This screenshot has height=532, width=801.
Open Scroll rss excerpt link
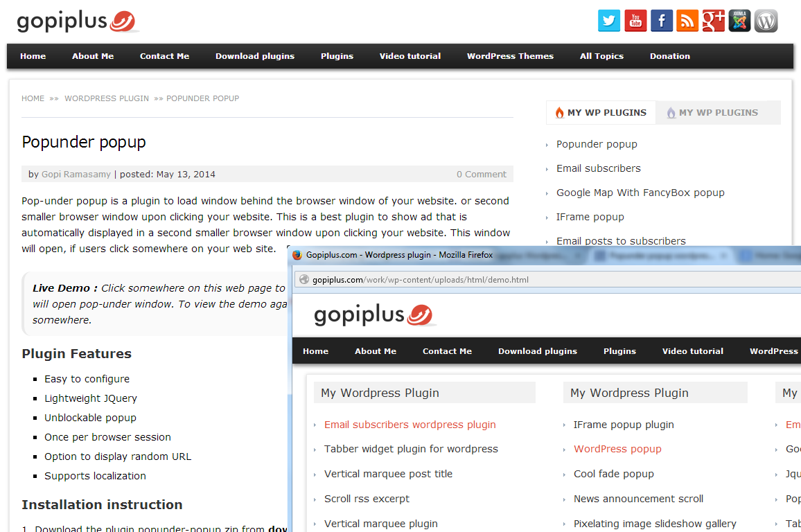(367, 499)
